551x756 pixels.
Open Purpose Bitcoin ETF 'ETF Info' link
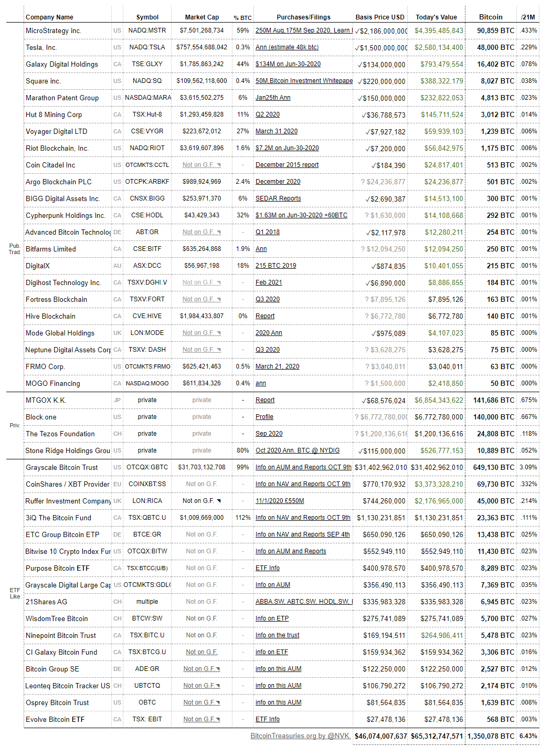point(268,568)
